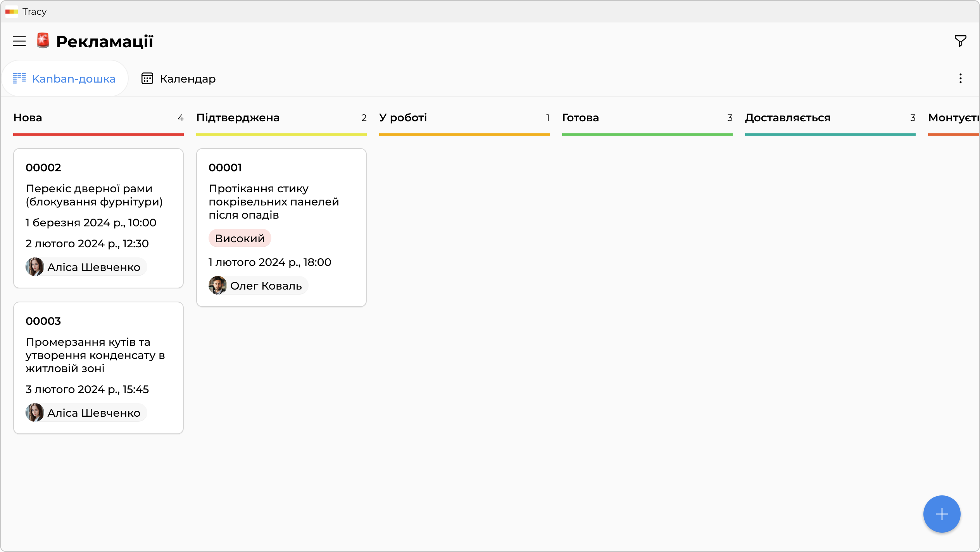Screen dimensions: 980x552
Task: Click the Kanban board grid icon
Action: tap(19, 78)
